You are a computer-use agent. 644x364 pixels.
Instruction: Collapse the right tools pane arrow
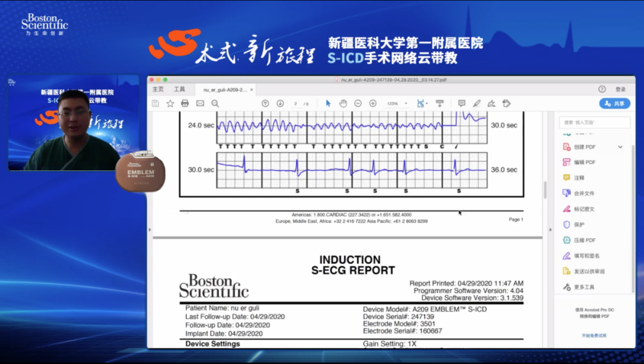550,229
